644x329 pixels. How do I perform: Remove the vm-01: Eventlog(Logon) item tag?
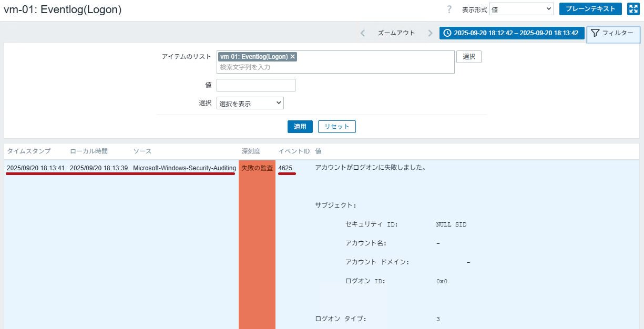(x=293, y=57)
